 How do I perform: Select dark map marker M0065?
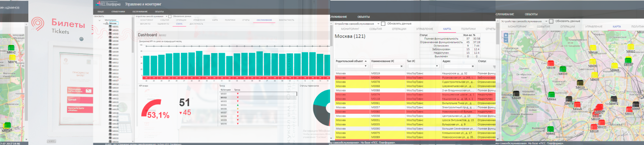516,93
